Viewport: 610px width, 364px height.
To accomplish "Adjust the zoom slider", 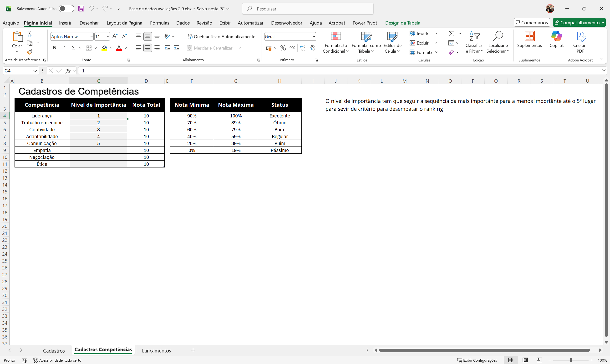I will [x=571, y=360].
